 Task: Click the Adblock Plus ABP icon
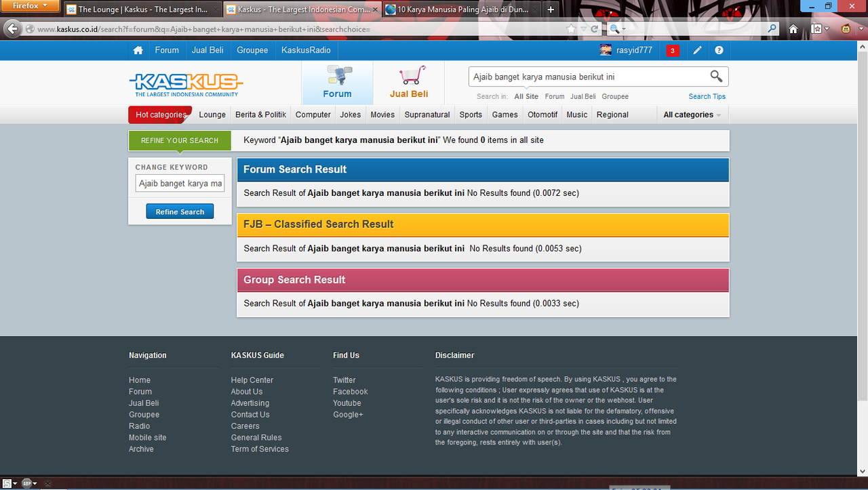pos(26,483)
